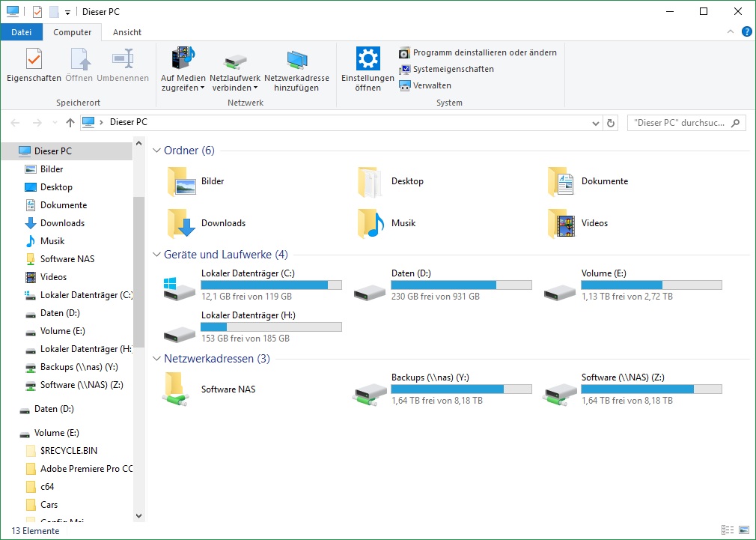This screenshot has height=540, width=756.
Task: Open Einstellungen öffnen gear icon
Action: pos(368,58)
